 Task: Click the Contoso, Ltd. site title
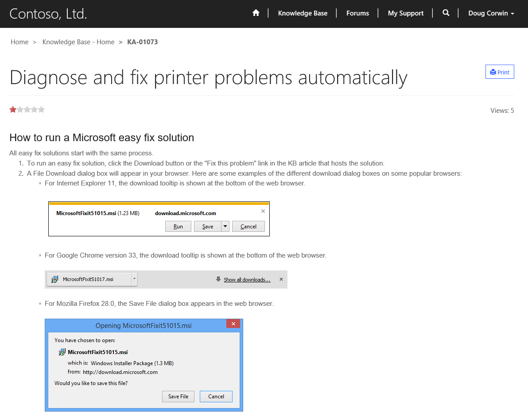pos(48,14)
